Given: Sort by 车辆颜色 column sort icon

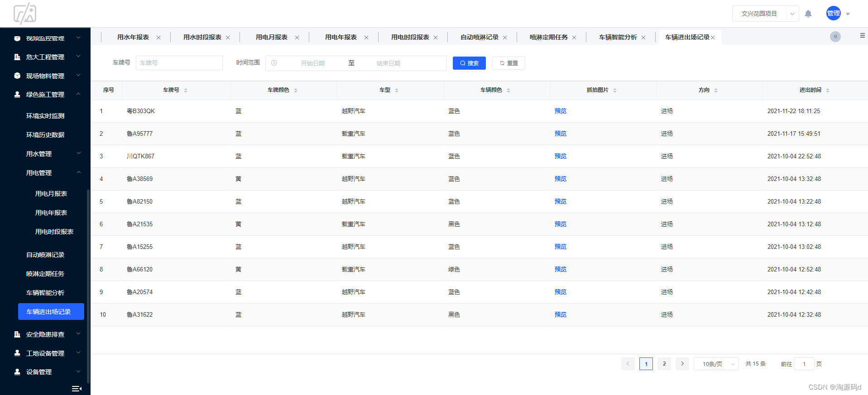Looking at the screenshot, I should pyautogui.click(x=508, y=90).
